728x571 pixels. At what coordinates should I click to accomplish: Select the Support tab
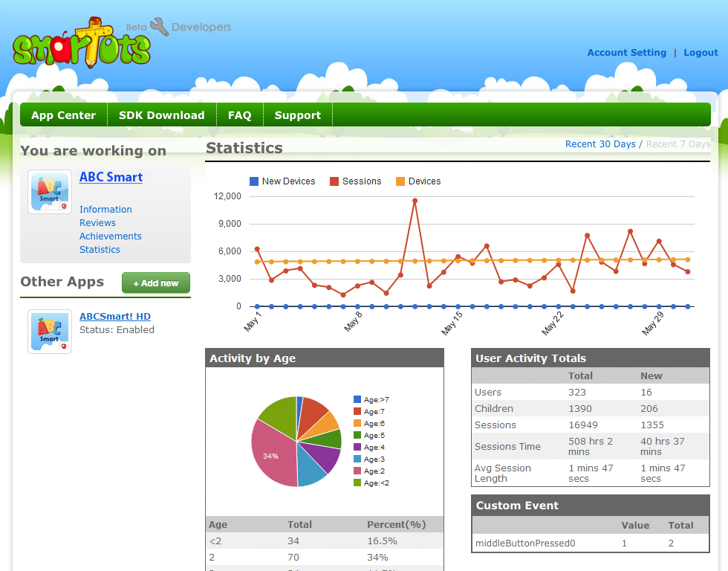(298, 115)
